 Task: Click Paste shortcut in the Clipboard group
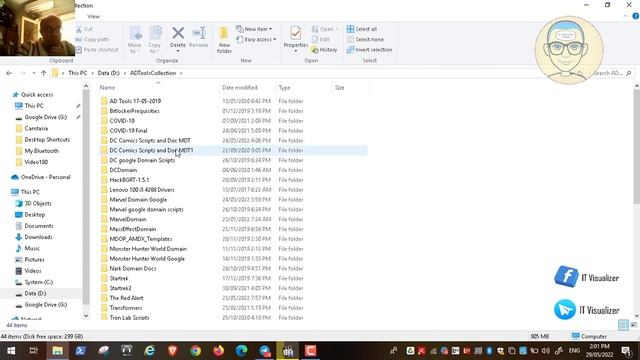(x=97, y=49)
